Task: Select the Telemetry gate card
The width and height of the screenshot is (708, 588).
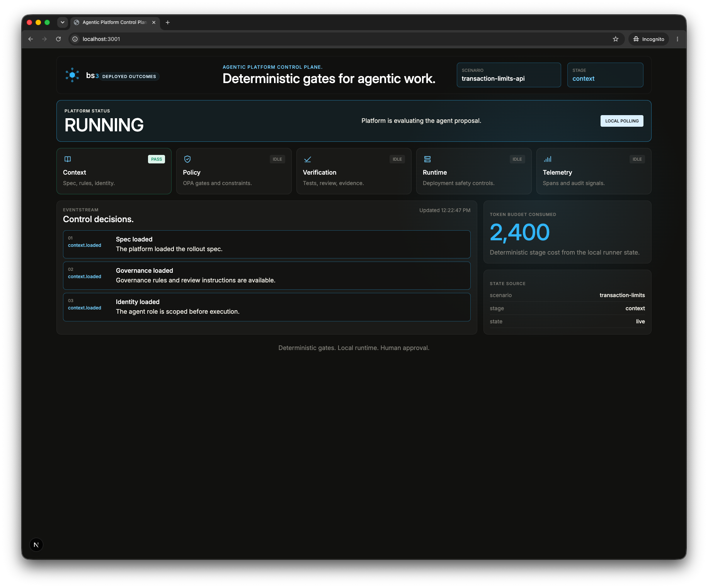Action: [594, 171]
